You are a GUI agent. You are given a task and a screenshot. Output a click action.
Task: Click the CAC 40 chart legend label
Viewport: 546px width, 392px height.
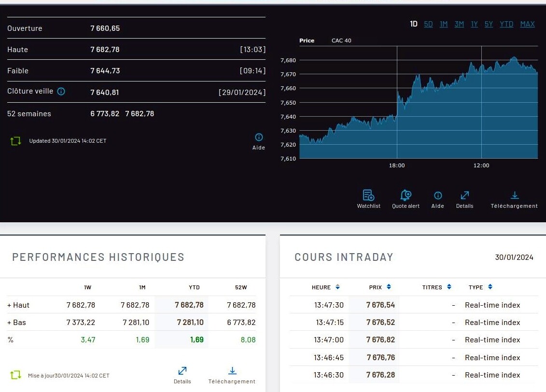pyautogui.click(x=341, y=41)
